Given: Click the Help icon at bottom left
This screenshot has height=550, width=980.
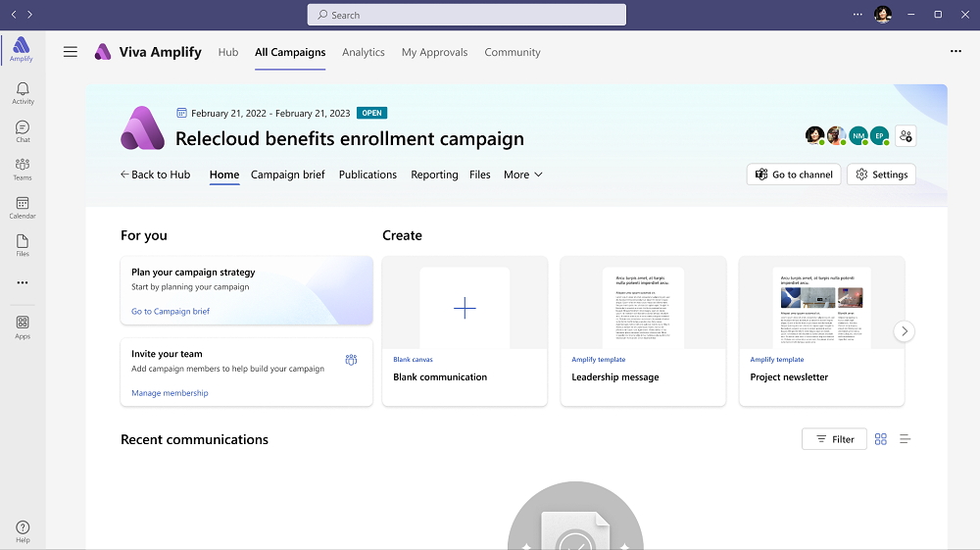Looking at the screenshot, I should (x=23, y=530).
